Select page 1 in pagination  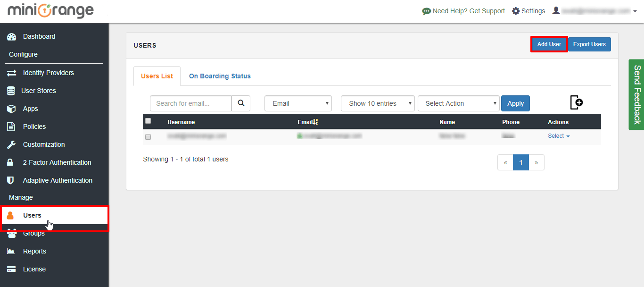[x=521, y=162]
